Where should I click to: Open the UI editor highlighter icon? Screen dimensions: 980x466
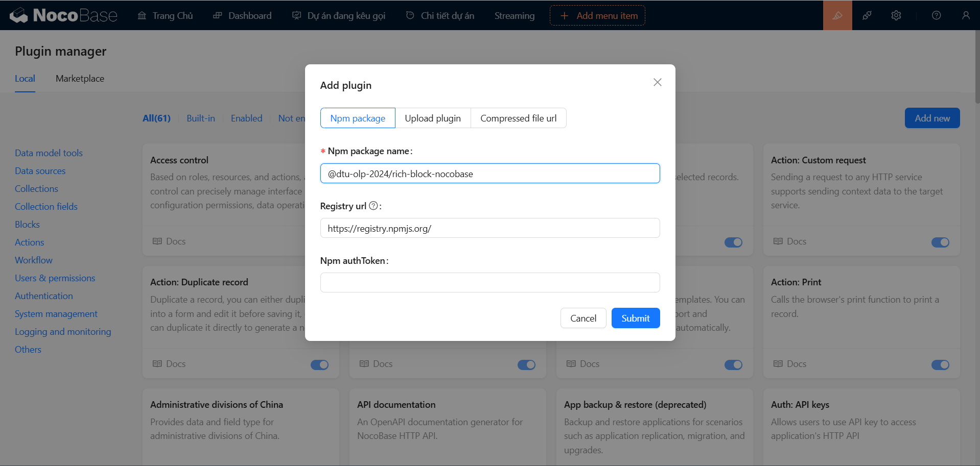click(x=837, y=15)
